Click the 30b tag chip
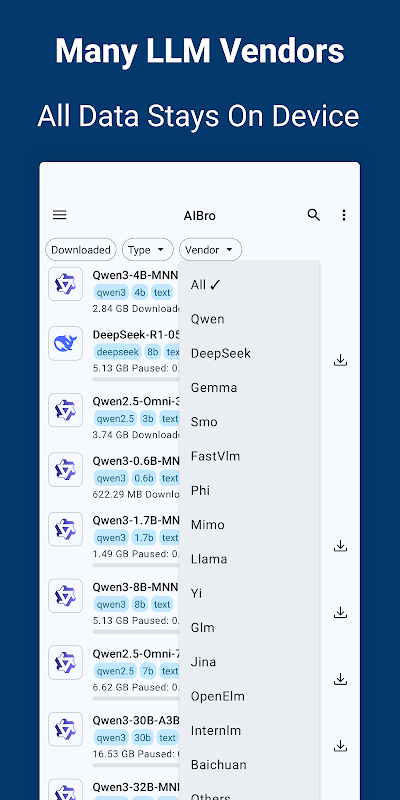The height and width of the screenshot is (800, 400). pyautogui.click(x=142, y=738)
